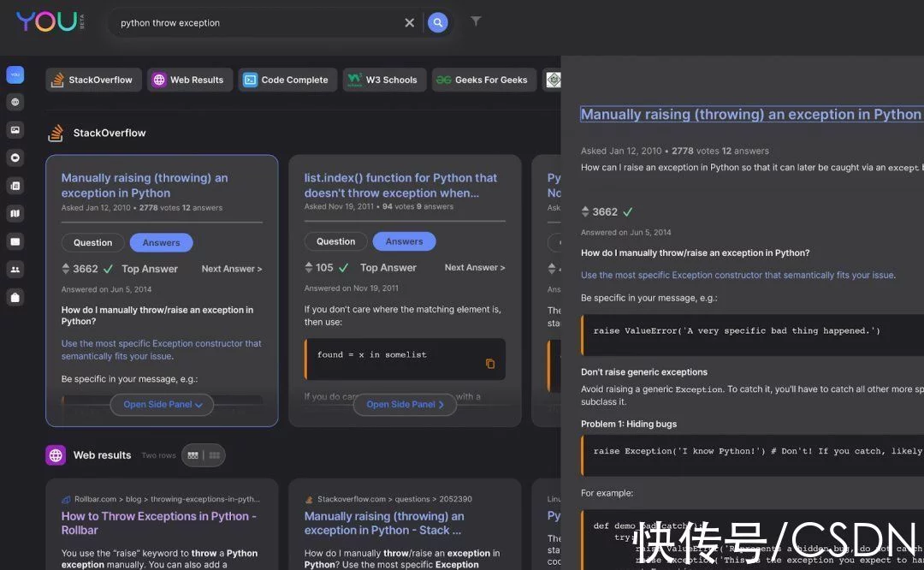Go to Next Answer in the Manually raising card
This screenshot has width=924, height=570.
tap(232, 269)
